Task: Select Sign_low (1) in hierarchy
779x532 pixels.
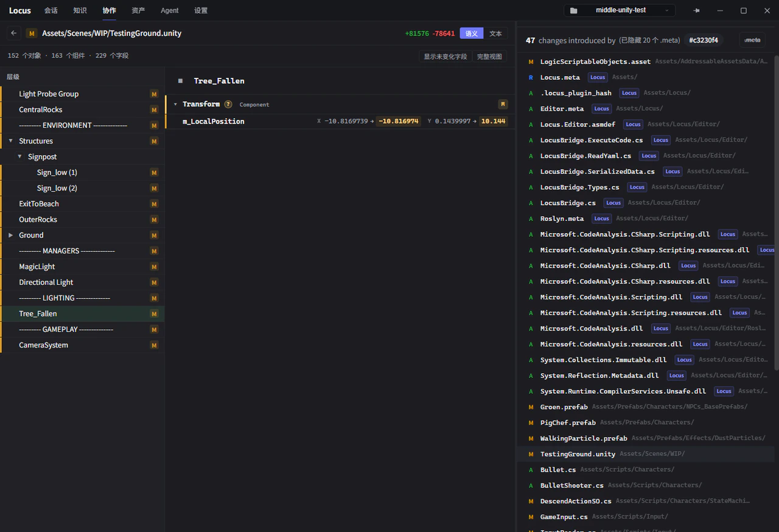Action: (x=82, y=172)
